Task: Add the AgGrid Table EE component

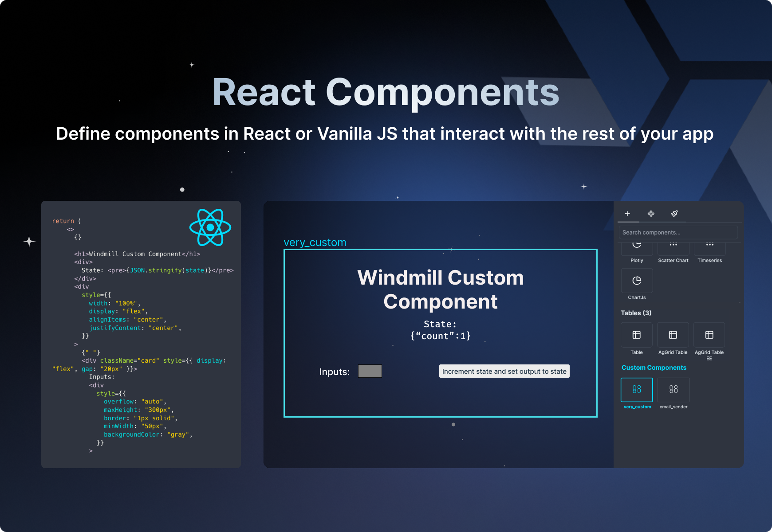Action: click(x=709, y=335)
